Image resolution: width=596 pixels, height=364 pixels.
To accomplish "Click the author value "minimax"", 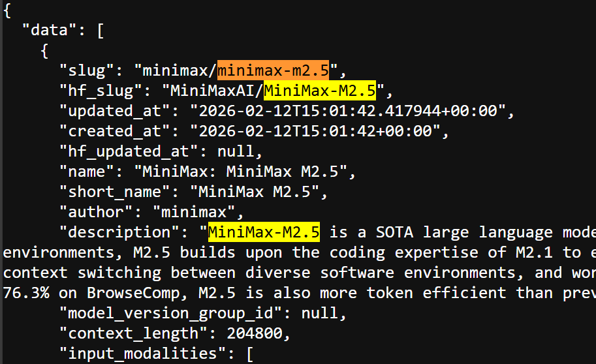I will (194, 211).
